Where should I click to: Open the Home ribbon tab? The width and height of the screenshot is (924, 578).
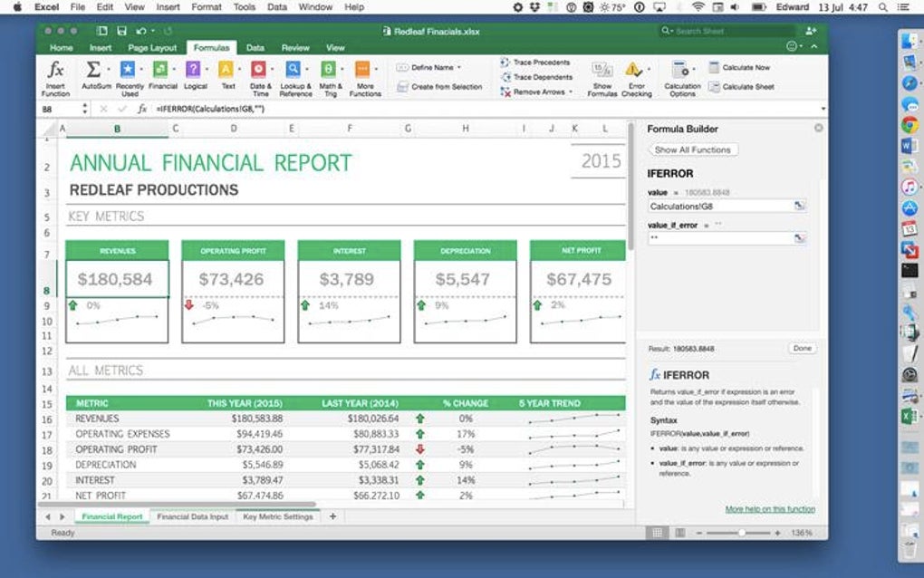(62, 48)
